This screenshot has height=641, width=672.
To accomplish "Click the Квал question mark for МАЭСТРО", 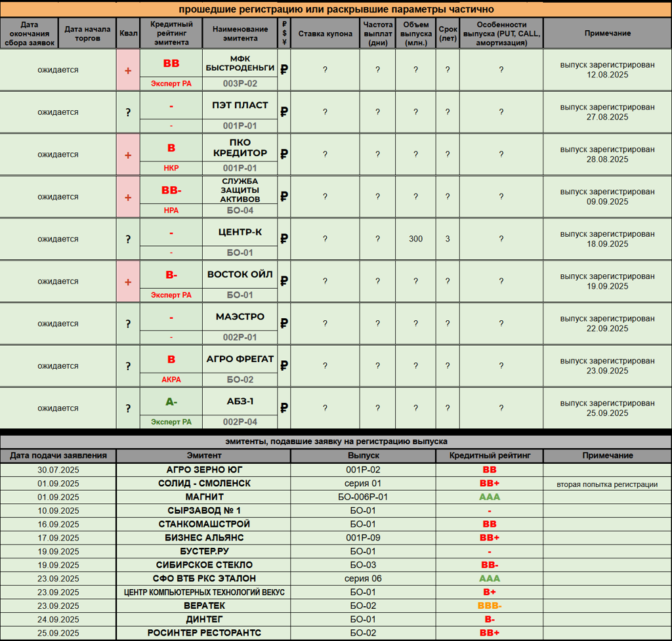I will click(x=128, y=324).
